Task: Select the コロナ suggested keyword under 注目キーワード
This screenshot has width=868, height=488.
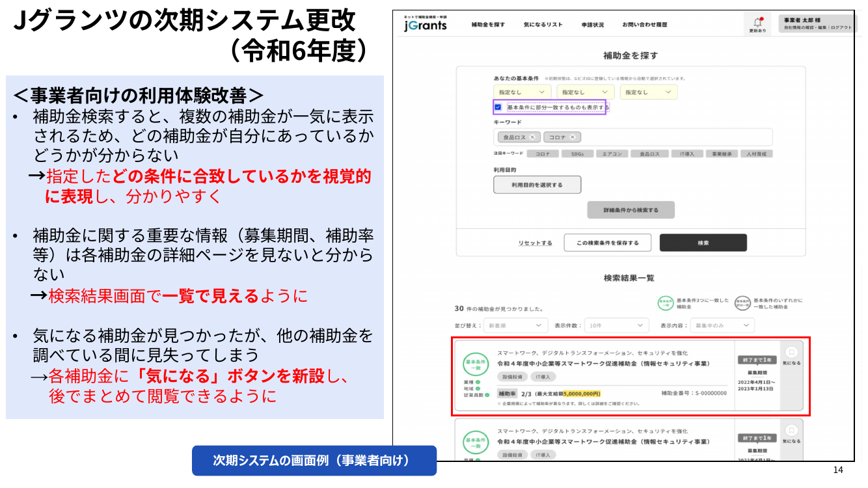Action: [x=543, y=154]
